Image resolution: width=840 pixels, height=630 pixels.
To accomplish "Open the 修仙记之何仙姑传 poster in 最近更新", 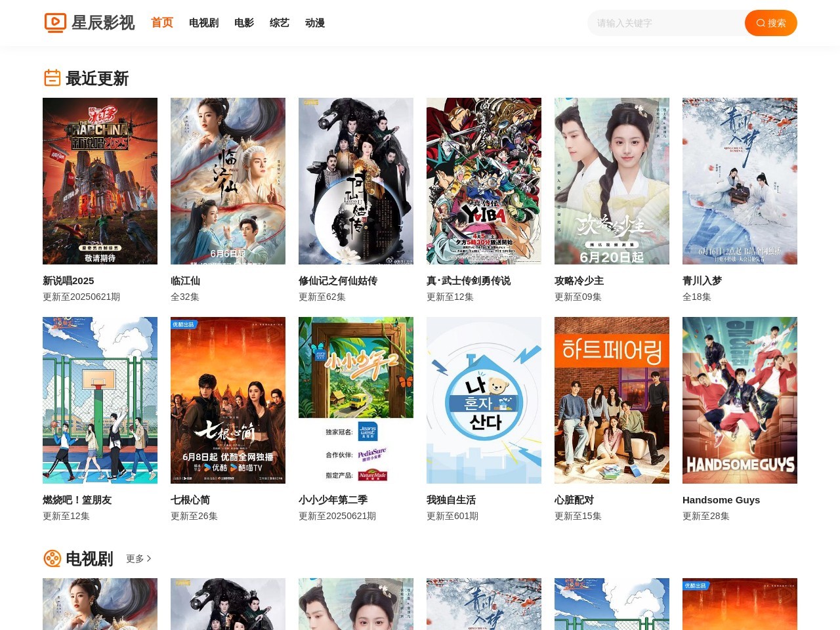I will coord(356,181).
